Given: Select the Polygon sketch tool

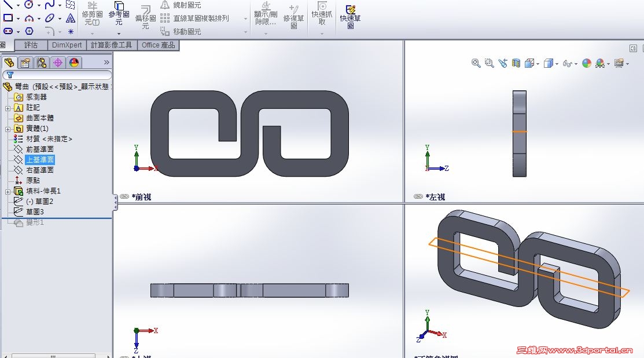Looking at the screenshot, I should pyautogui.click(x=29, y=31).
